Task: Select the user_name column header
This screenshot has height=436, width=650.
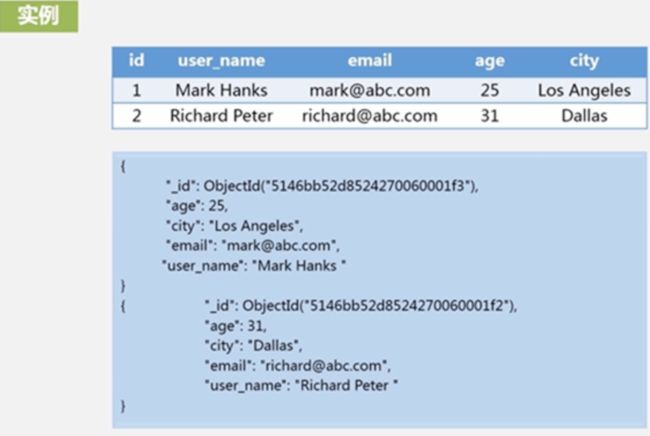Action: tap(221, 61)
